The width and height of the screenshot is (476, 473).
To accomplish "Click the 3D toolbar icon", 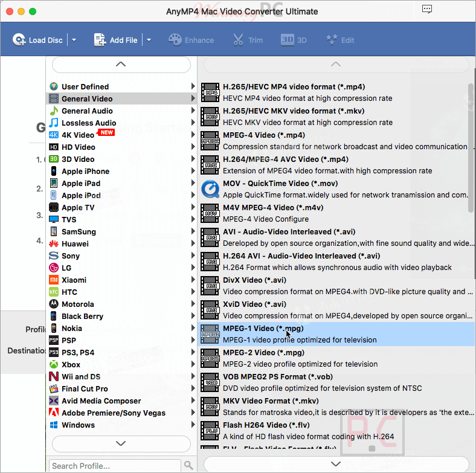I will (x=287, y=40).
